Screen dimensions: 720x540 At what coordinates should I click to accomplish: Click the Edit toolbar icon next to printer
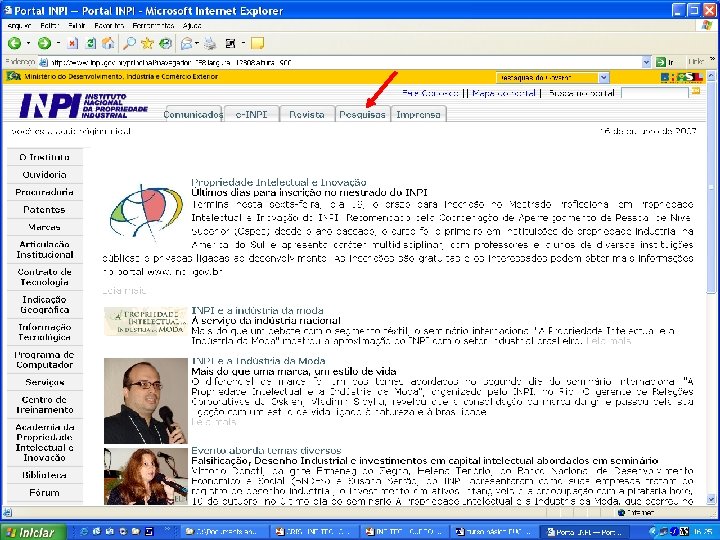[231, 43]
